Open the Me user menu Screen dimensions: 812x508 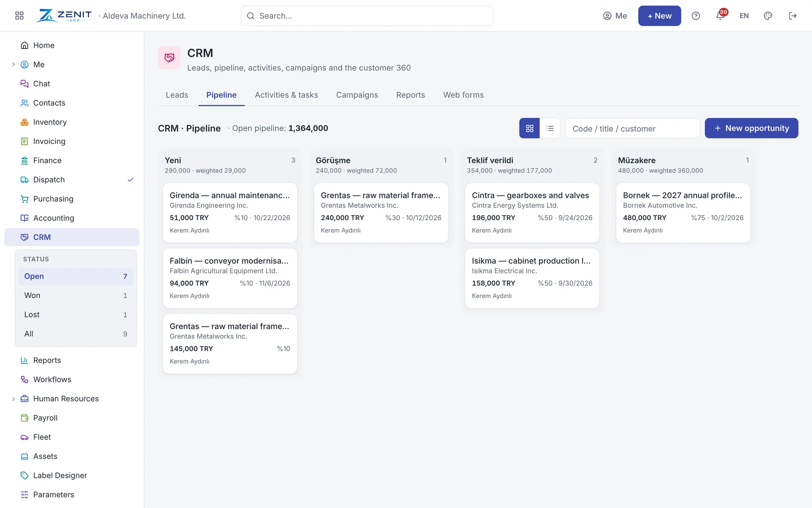tap(615, 16)
